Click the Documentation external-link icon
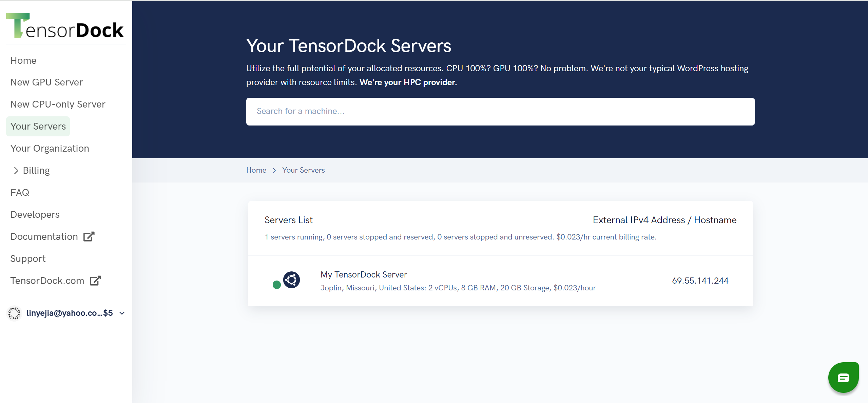Screen dimensions: 868x403 (89, 236)
